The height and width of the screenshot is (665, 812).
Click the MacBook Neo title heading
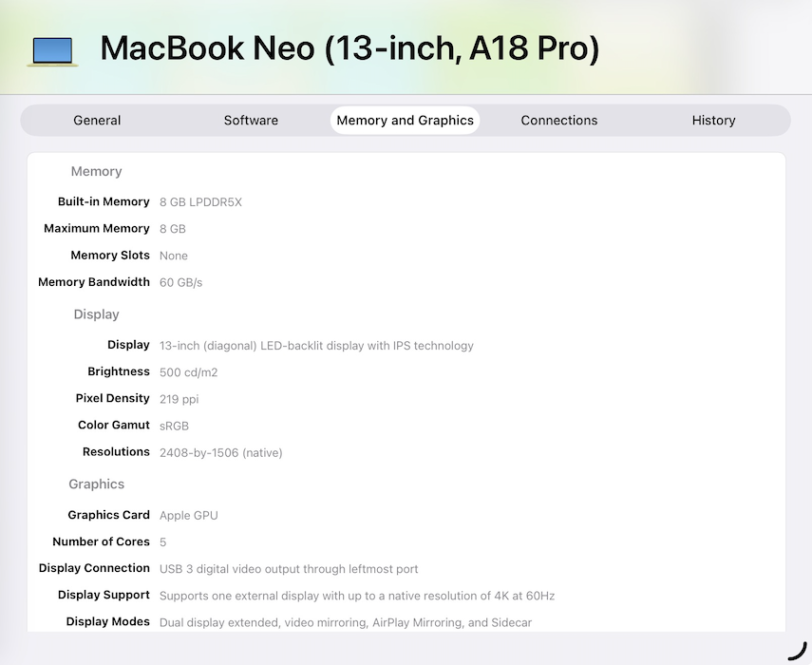coord(349,48)
